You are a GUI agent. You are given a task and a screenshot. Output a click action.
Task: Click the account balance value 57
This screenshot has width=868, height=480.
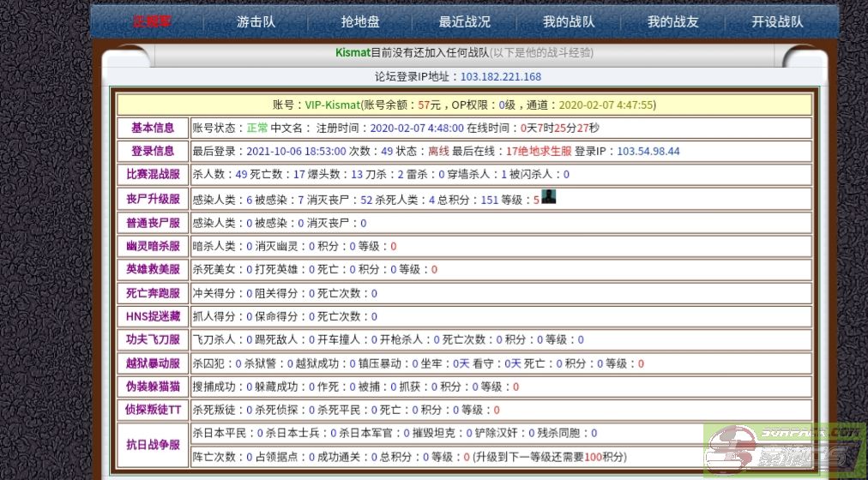pos(424,105)
